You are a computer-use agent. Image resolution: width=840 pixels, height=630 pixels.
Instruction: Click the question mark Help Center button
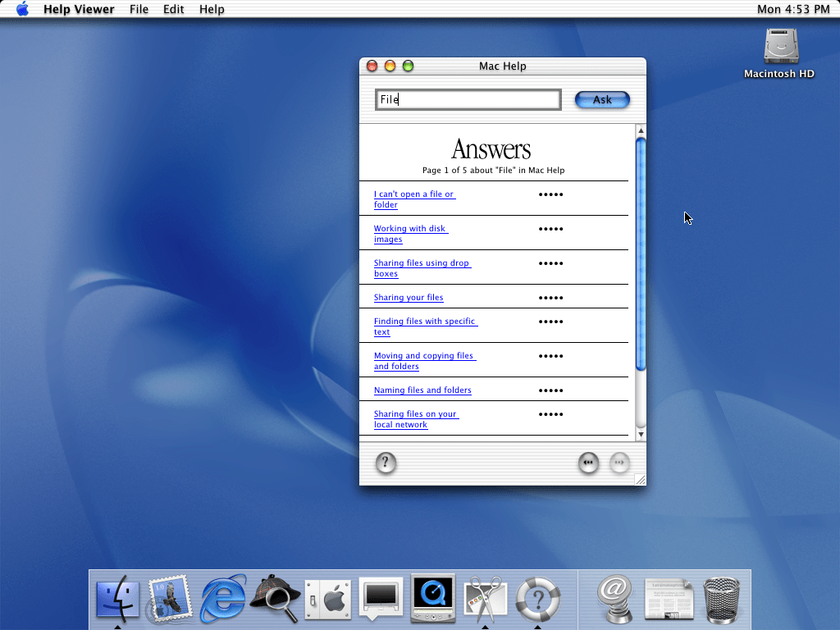[386, 463]
